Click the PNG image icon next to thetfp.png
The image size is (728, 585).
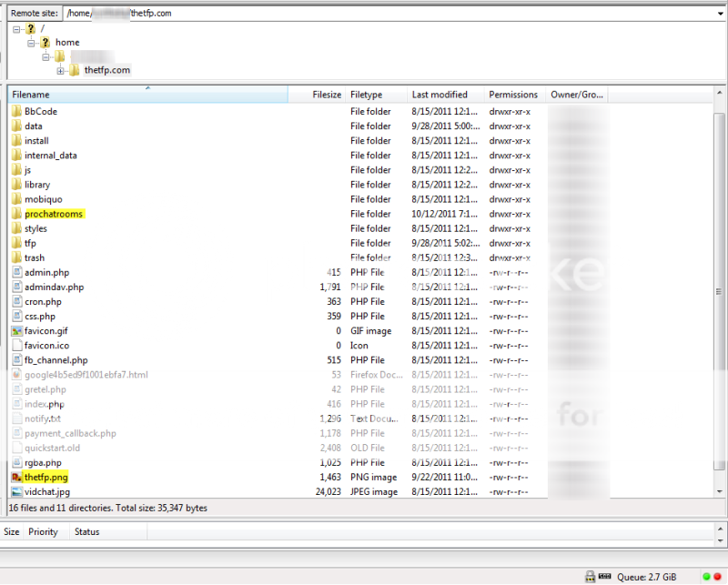[15, 477]
